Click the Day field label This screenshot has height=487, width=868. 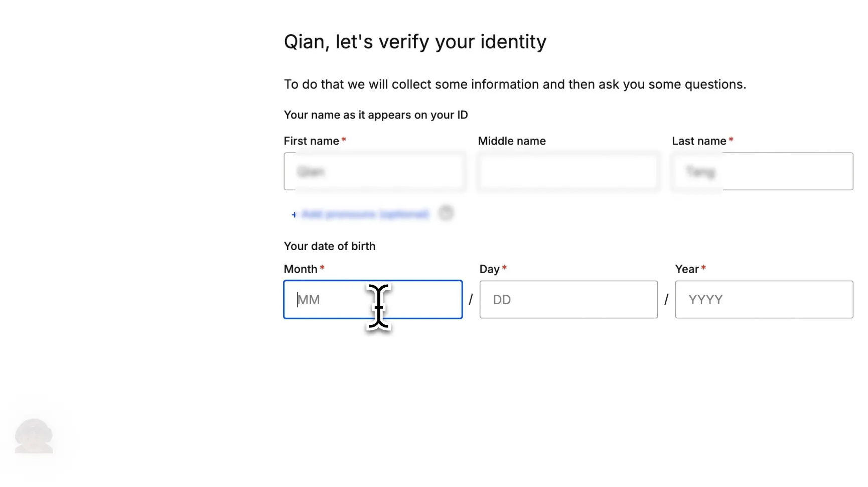490,269
